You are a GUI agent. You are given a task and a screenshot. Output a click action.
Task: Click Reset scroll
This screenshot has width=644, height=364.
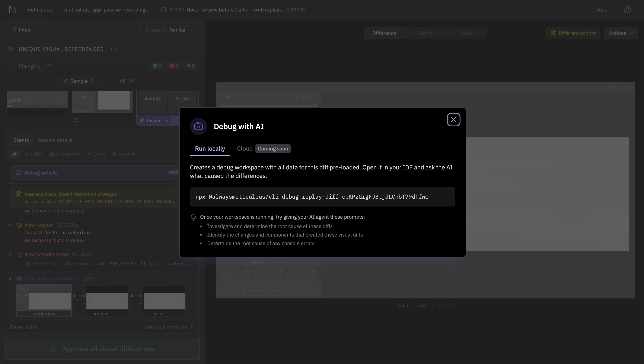point(24,327)
